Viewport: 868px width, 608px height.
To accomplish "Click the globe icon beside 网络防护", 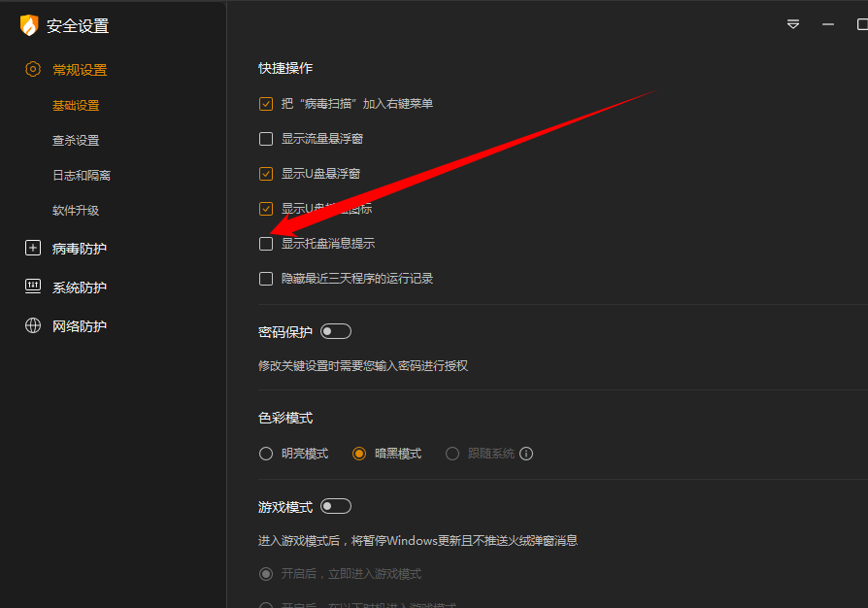I will click(33, 326).
